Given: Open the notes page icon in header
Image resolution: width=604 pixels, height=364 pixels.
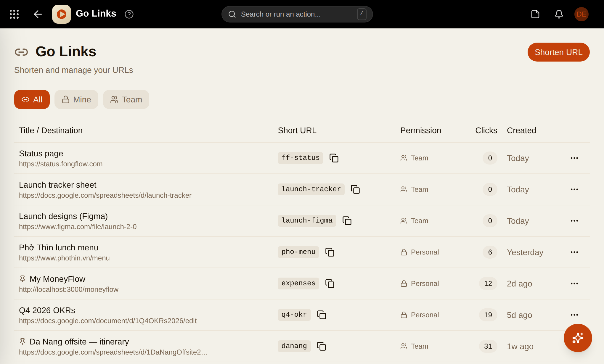Looking at the screenshot, I should [535, 14].
